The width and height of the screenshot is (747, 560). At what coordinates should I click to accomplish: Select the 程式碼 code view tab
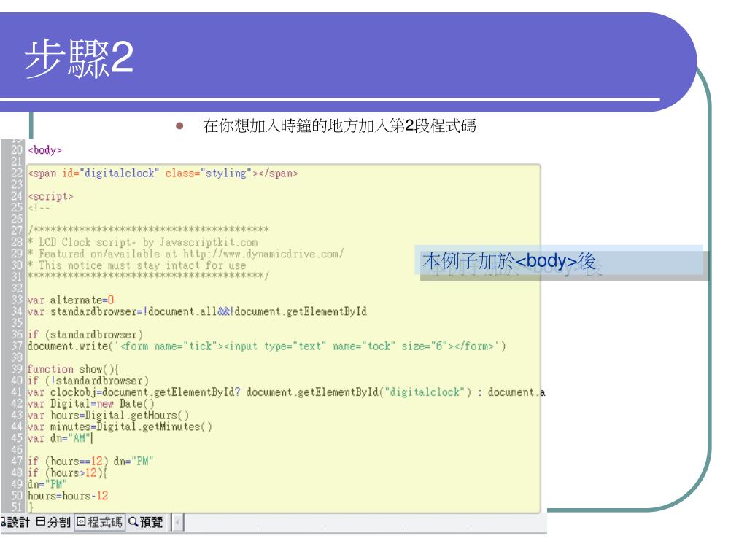click(99, 522)
